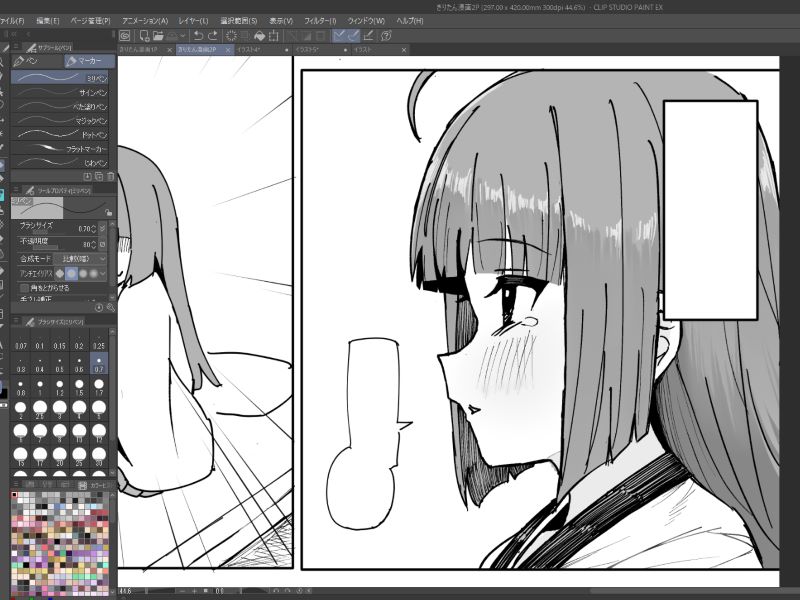Open the ページ管理(P) menu
Image resolution: width=800 pixels, height=600 pixels.
click(x=90, y=21)
